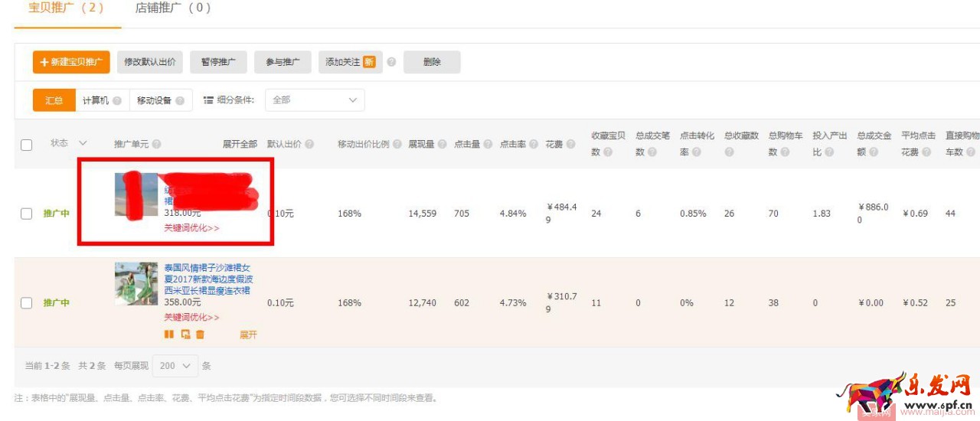The height and width of the screenshot is (421, 980).
Task: Click help icon next to 移动出价比例 header
Action: [397, 144]
